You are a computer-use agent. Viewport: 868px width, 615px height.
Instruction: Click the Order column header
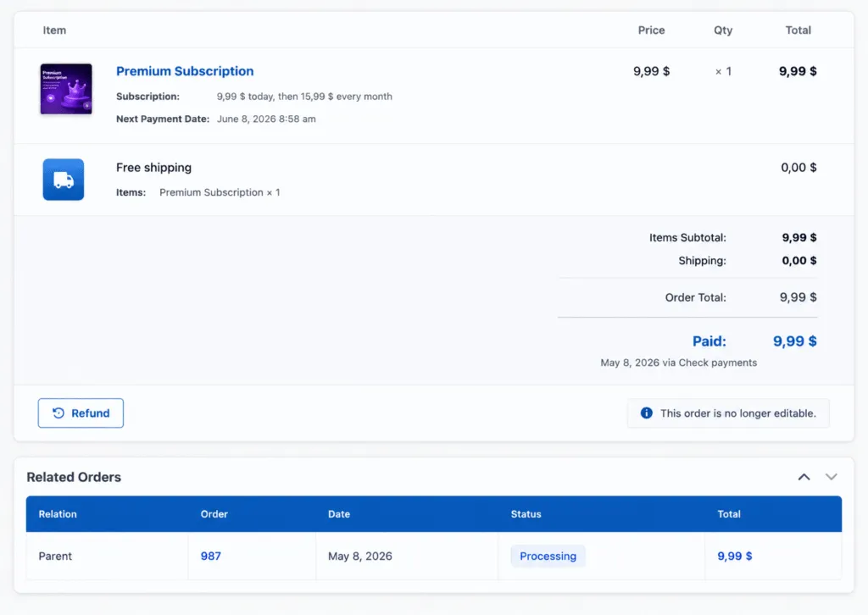[214, 514]
